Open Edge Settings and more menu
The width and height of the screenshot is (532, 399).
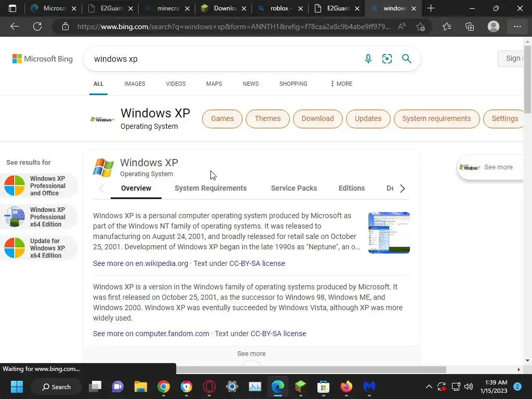517,26
